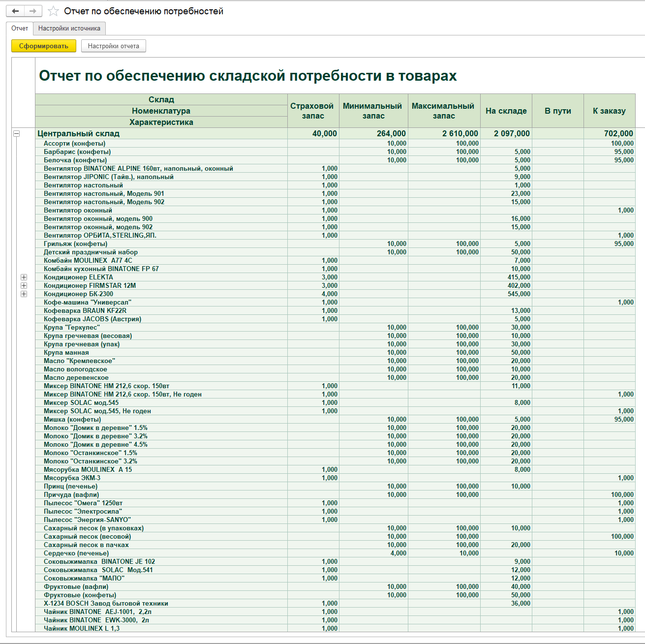Screen dimensions: 645x644
Task: Select Пылесос "Омега" 1250вт
Action: point(83,503)
